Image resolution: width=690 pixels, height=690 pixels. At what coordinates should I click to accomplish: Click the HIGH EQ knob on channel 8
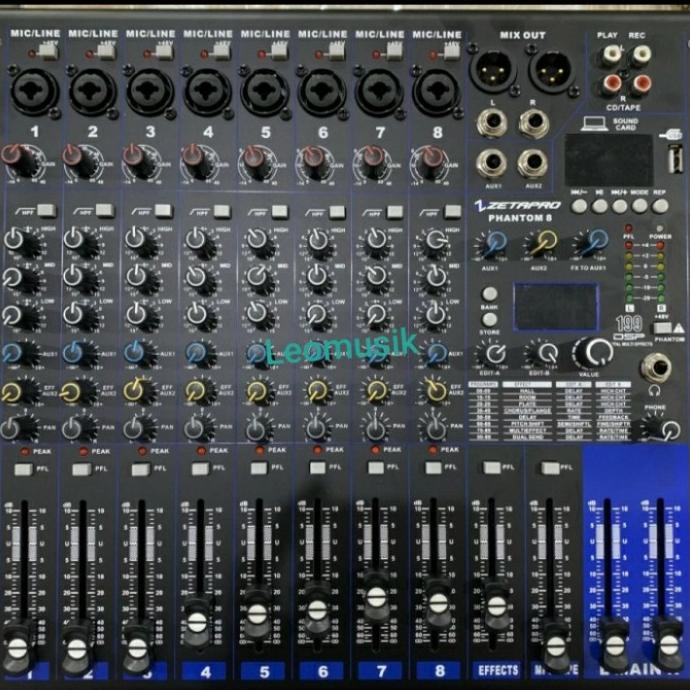pos(435,241)
